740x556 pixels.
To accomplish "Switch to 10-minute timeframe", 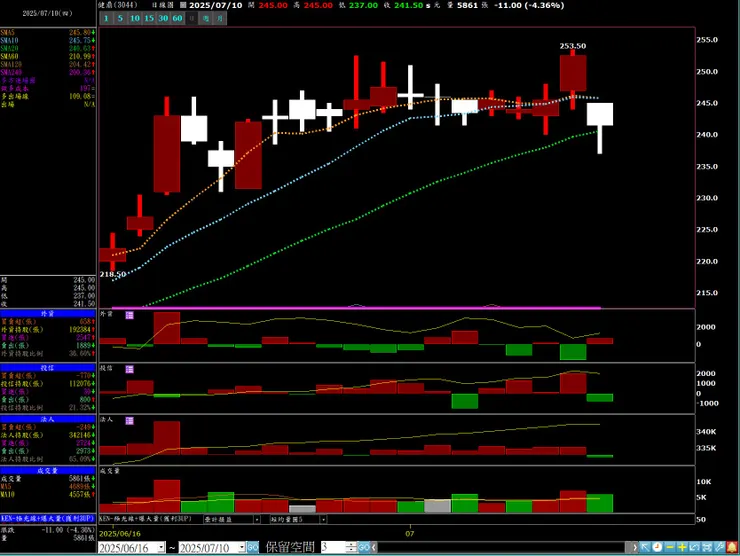I will [135, 18].
